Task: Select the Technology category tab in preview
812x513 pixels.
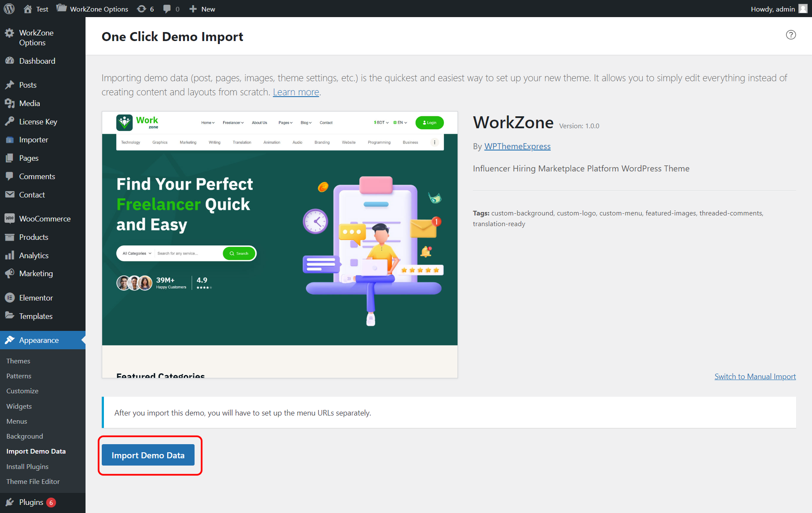Action: (130, 142)
